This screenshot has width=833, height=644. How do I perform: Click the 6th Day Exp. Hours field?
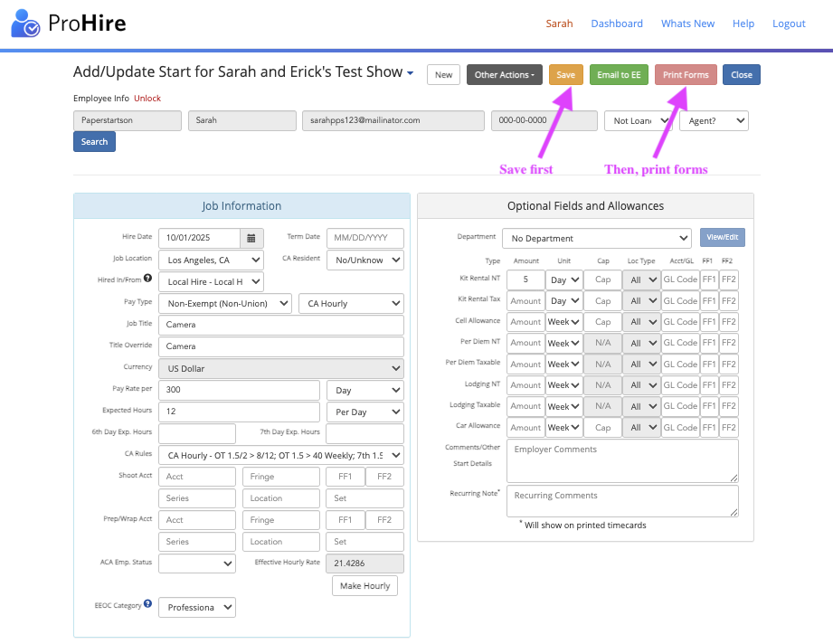197,433
